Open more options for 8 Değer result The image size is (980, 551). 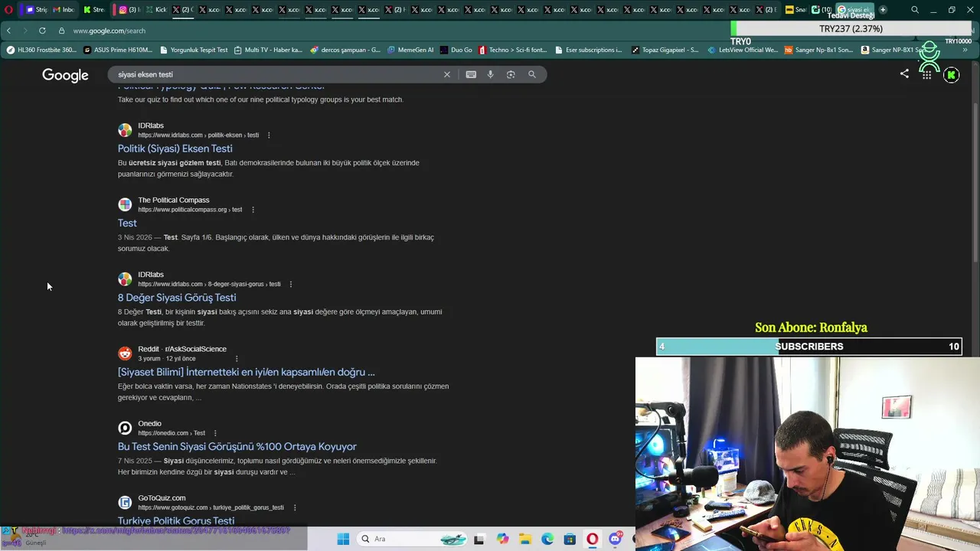(x=290, y=284)
